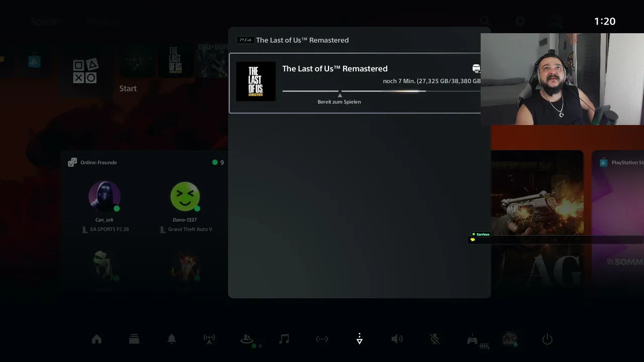Click 'noch 7 Min.' remaining time text
This screenshot has height=362, width=644.
(399, 81)
